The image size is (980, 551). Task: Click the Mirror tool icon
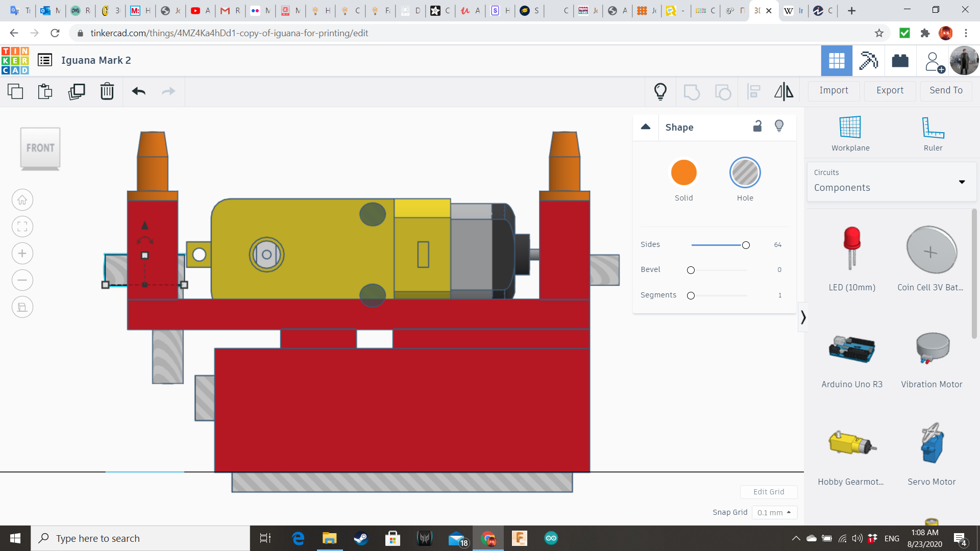(x=783, y=91)
